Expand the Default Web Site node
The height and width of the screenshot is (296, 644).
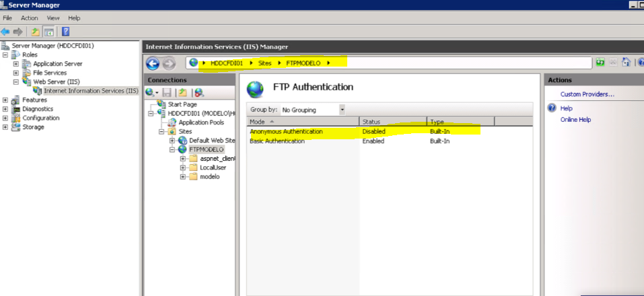coord(172,141)
